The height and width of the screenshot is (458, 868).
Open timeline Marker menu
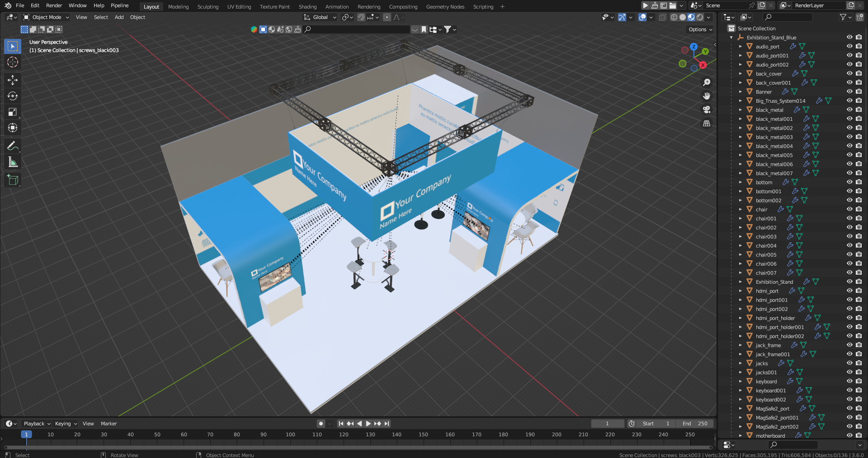pyautogui.click(x=108, y=424)
